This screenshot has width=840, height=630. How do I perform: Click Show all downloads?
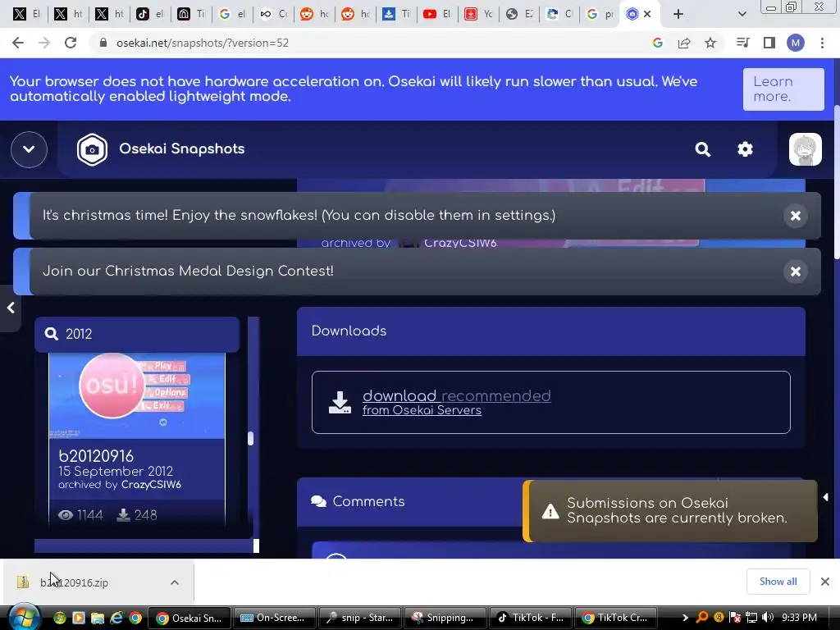point(778,582)
